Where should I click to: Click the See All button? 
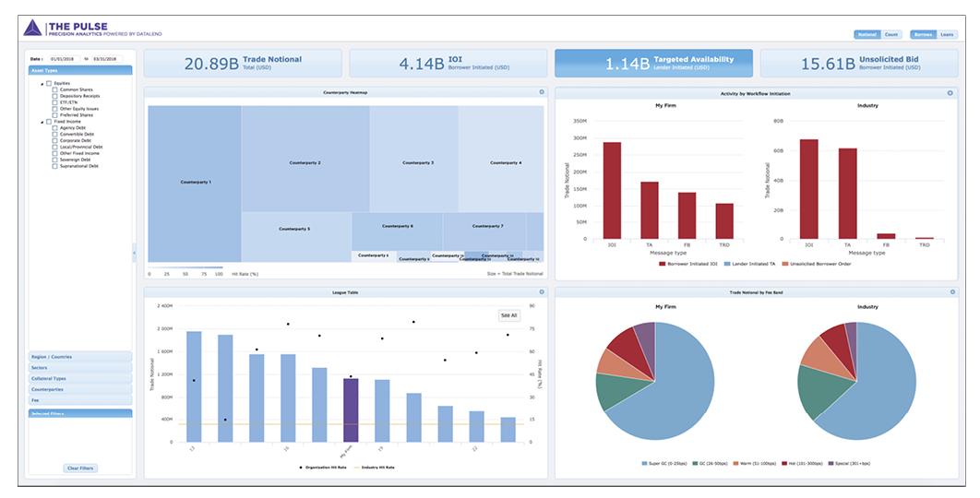pyautogui.click(x=508, y=315)
